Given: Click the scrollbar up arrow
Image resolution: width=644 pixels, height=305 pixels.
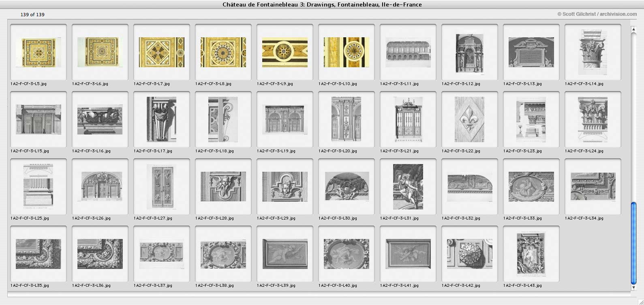Looking at the screenshot, I should coord(634,29).
